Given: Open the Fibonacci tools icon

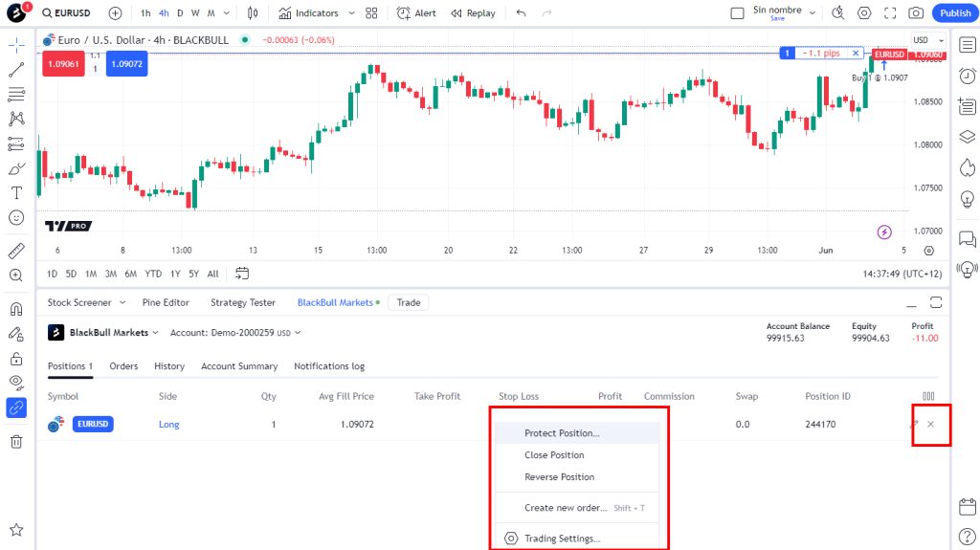Looking at the screenshot, I should coord(16,95).
